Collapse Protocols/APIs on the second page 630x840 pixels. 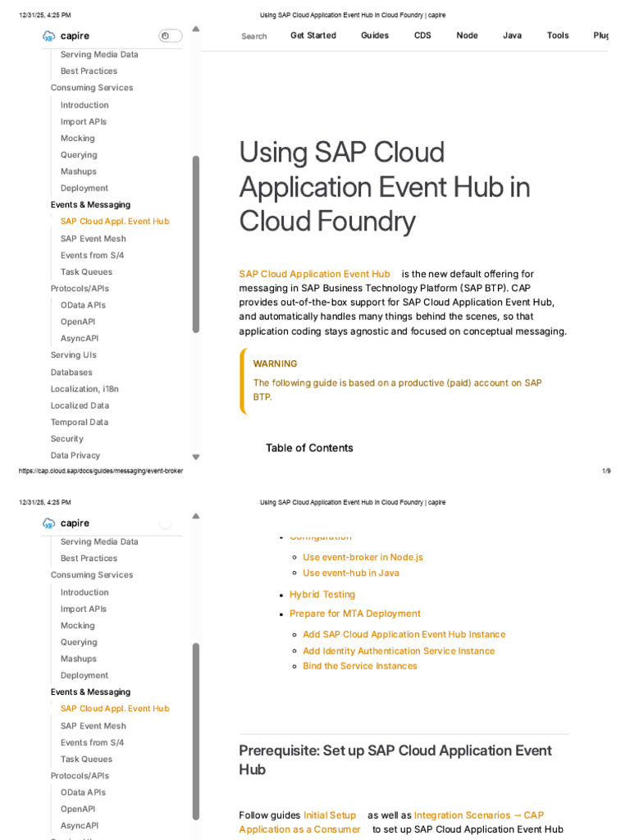80,776
